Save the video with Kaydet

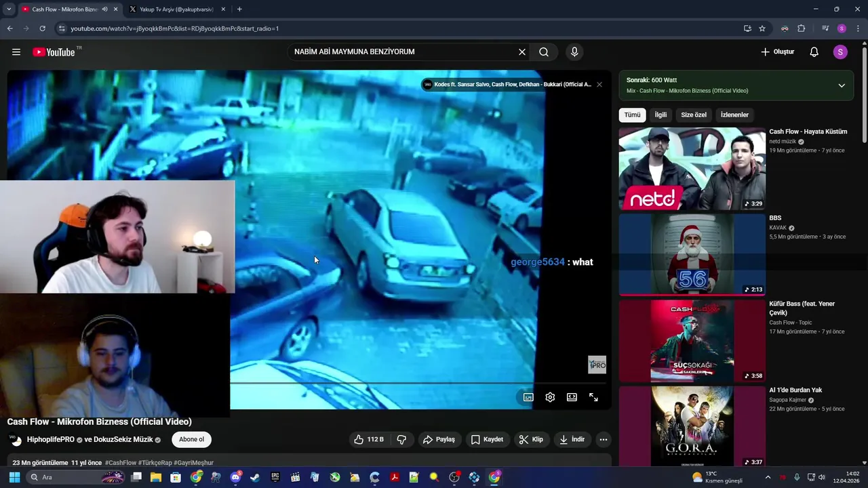(487, 439)
